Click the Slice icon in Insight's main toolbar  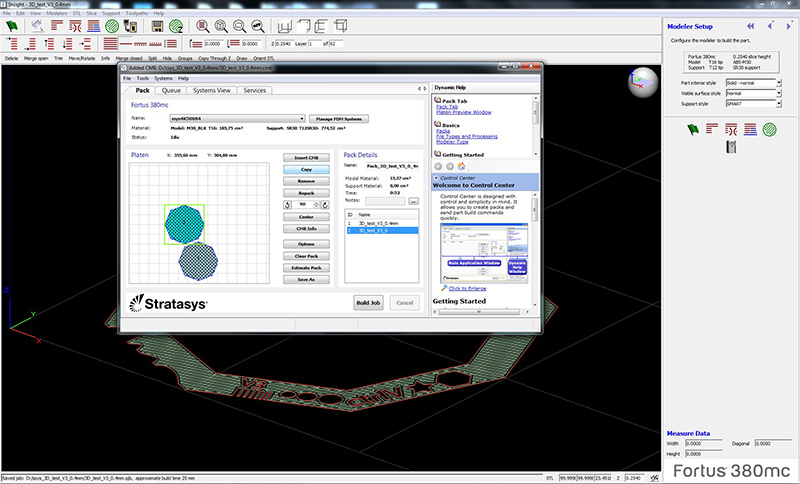(57, 26)
